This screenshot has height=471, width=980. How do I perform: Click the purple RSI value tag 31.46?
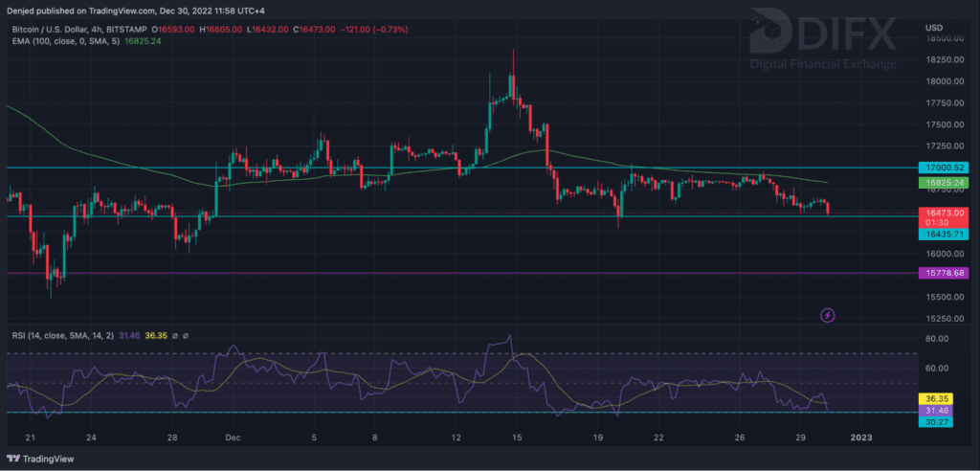point(934,409)
